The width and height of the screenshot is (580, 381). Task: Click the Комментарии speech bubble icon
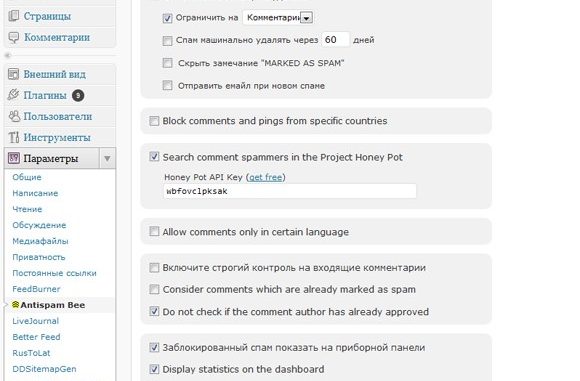point(14,37)
